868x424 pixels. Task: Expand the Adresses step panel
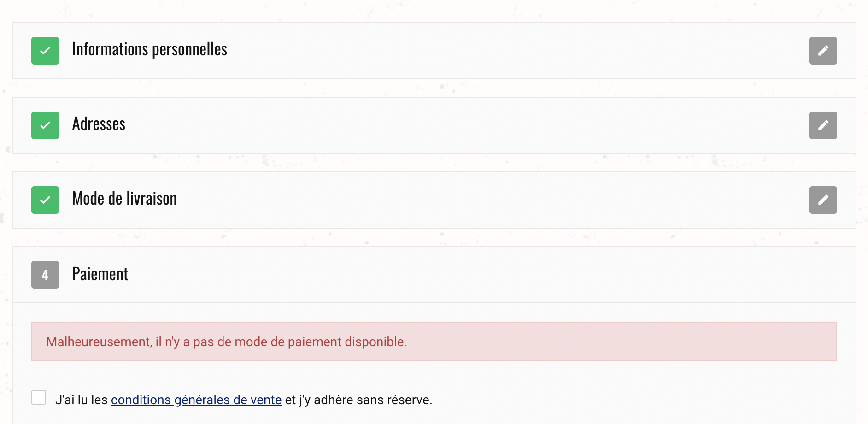click(434, 125)
